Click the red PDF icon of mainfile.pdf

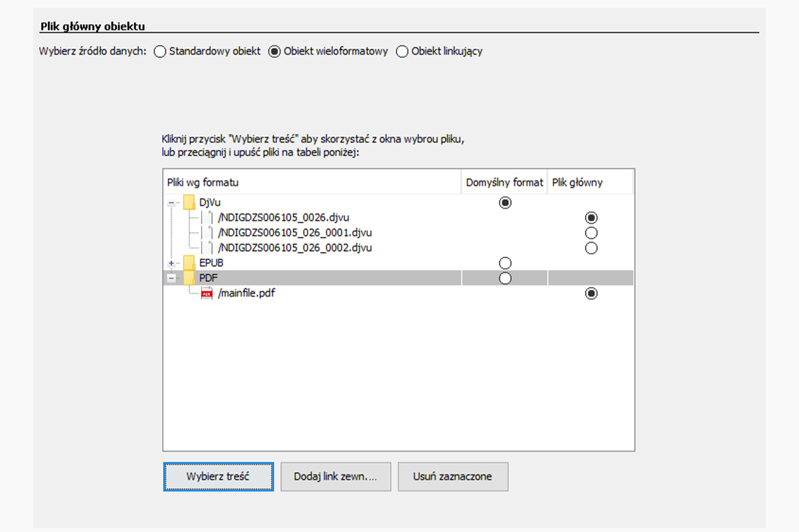pyautogui.click(x=207, y=294)
